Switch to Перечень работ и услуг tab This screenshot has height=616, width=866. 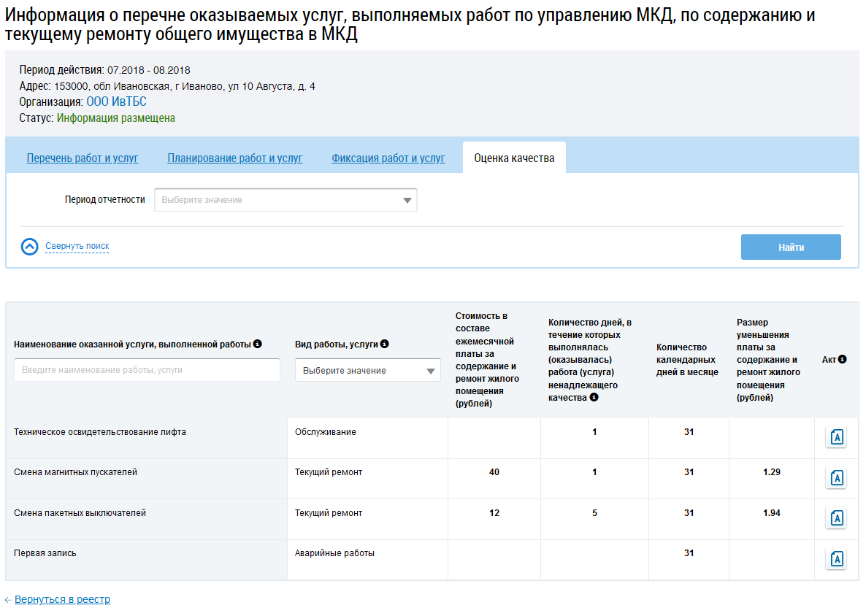pyautogui.click(x=83, y=158)
